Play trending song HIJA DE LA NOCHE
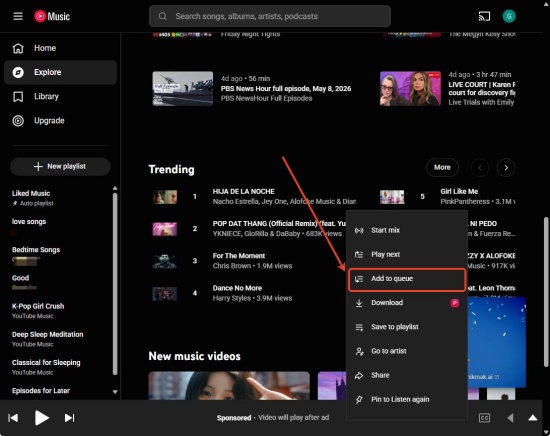The width and height of the screenshot is (550, 436). coord(243,192)
